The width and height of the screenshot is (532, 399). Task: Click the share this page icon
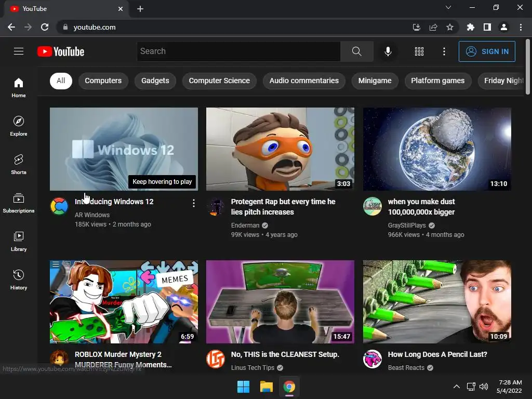pyautogui.click(x=433, y=27)
